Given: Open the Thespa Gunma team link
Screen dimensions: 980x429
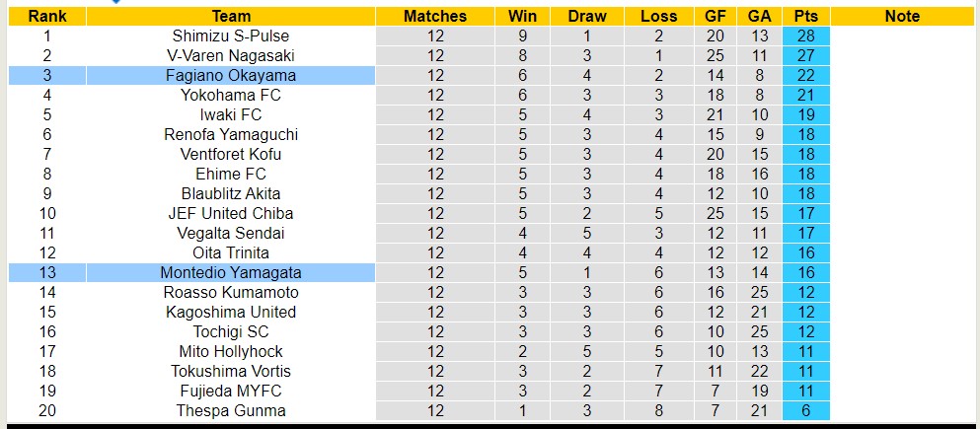Looking at the screenshot, I should 231,410.
